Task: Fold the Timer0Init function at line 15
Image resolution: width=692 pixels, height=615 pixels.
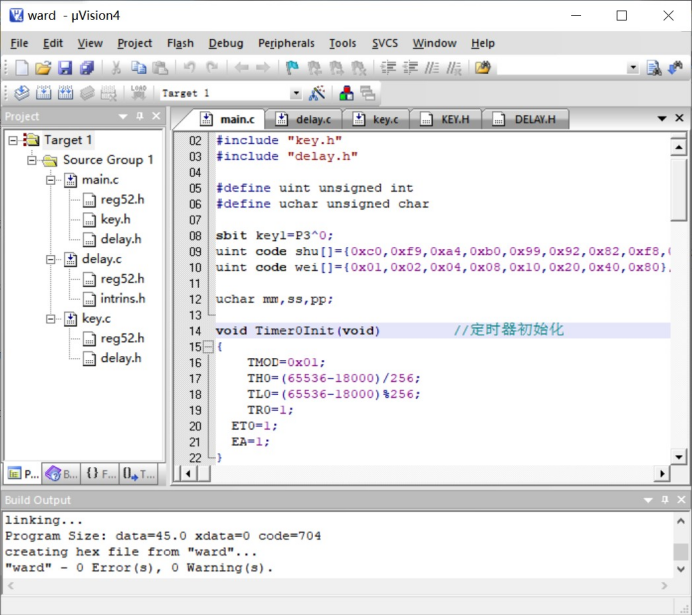Action: tap(208, 347)
